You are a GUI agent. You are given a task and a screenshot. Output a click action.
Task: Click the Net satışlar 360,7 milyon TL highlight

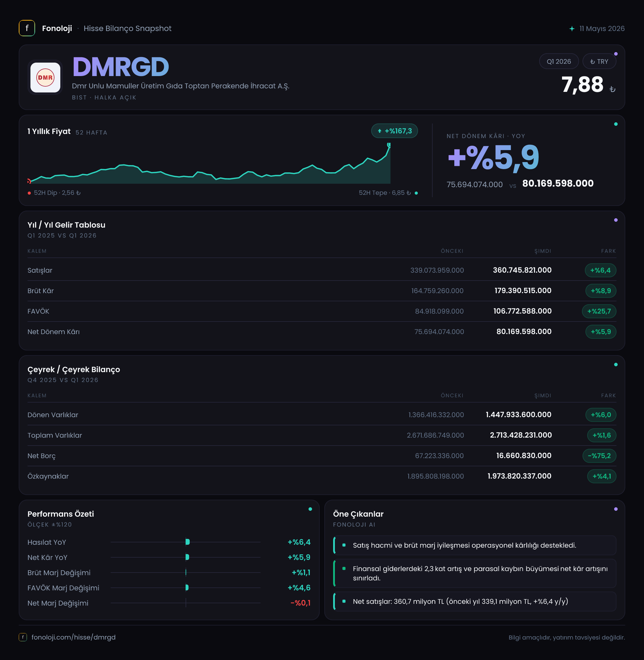(475, 601)
